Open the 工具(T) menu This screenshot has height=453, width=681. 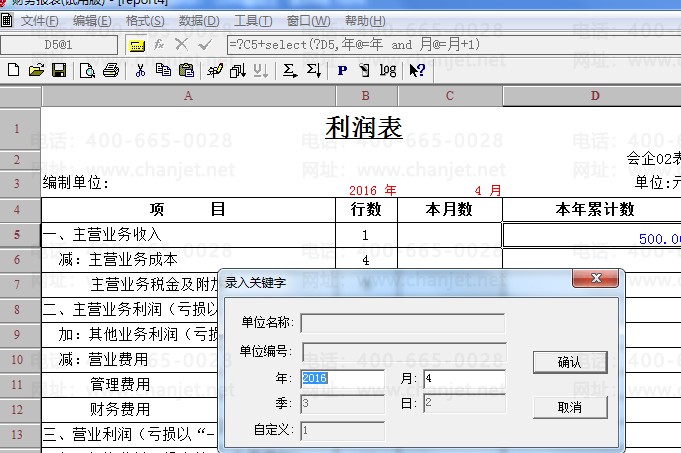(253, 21)
